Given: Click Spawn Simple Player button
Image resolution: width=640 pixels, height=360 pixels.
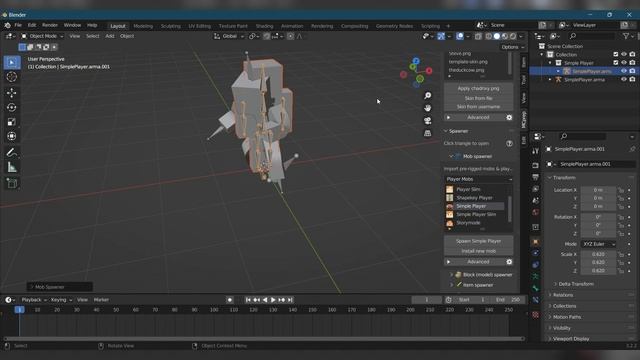Looking at the screenshot, I should point(478,241).
